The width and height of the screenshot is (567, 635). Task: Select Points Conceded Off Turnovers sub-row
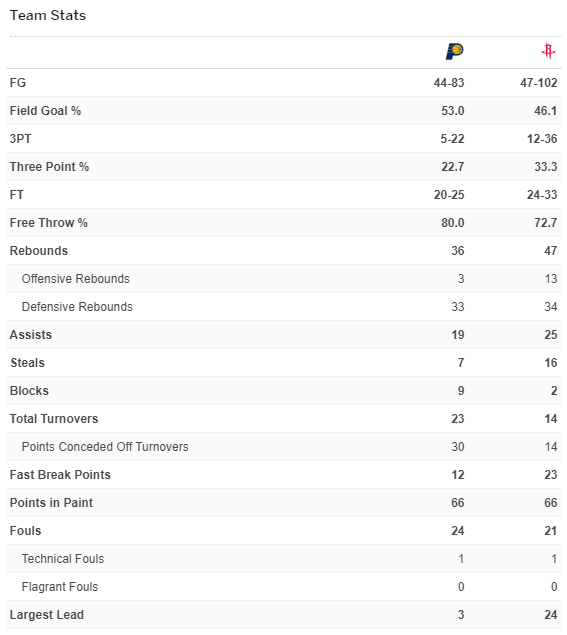pos(284,446)
